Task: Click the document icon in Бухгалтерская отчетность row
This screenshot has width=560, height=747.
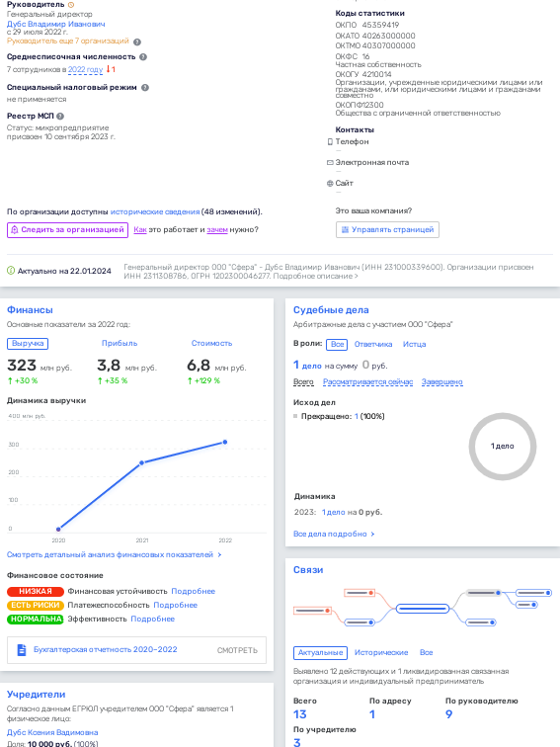Action: pos(22,650)
